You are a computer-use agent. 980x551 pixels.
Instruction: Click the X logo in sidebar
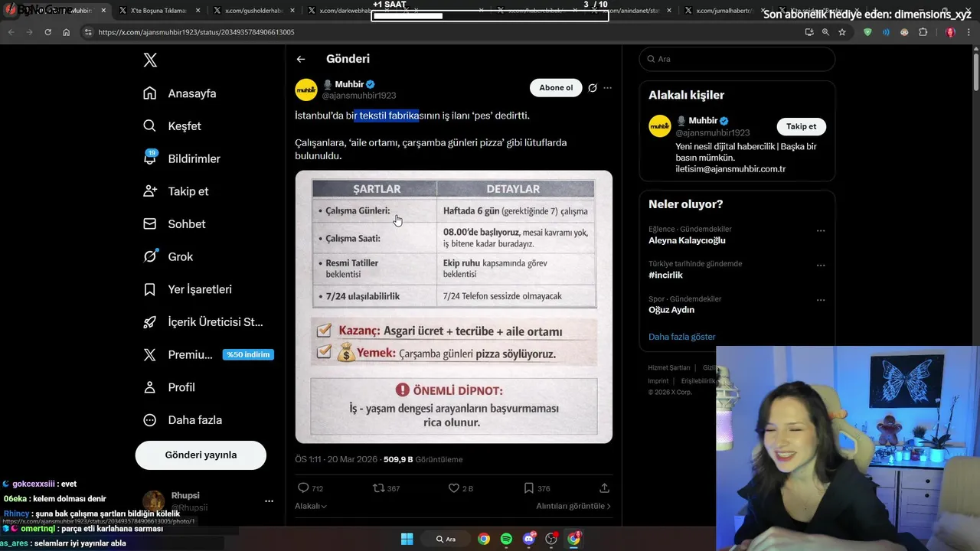pos(150,60)
